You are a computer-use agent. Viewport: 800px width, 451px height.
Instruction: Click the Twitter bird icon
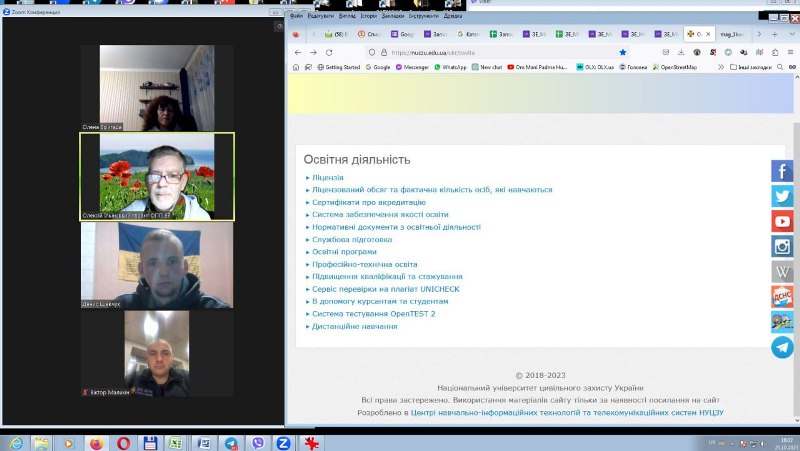[x=782, y=196]
